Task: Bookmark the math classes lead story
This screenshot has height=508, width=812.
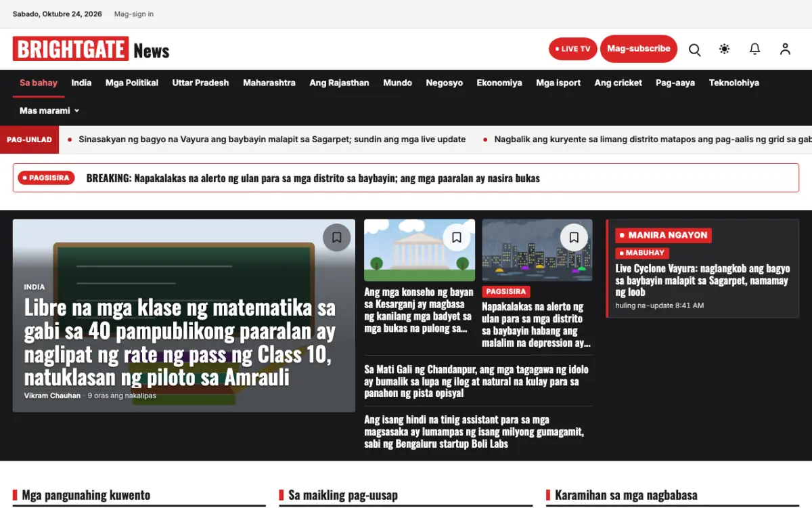Action: click(x=337, y=238)
